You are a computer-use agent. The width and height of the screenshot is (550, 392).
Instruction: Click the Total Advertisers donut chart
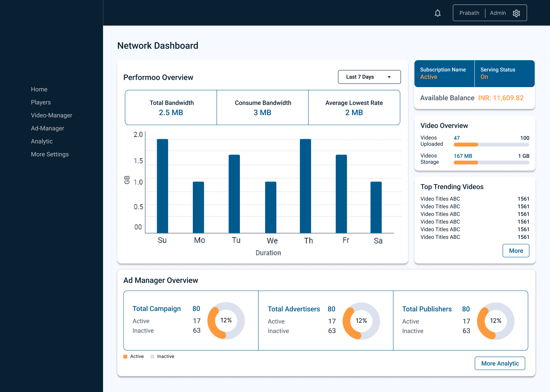(x=361, y=321)
